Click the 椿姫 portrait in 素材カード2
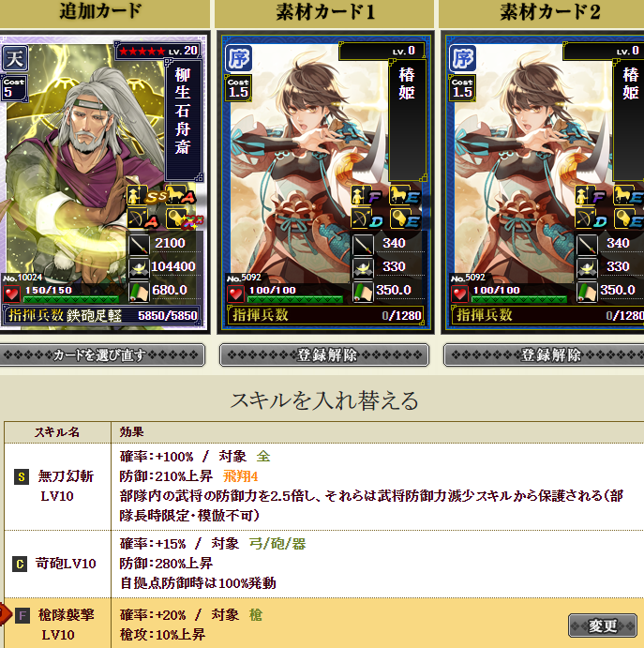This screenshot has width=644, height=648. [532, 165]
